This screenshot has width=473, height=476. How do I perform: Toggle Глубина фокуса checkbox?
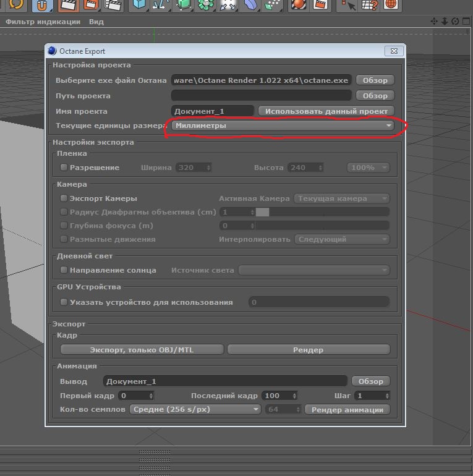pos(64,225)
